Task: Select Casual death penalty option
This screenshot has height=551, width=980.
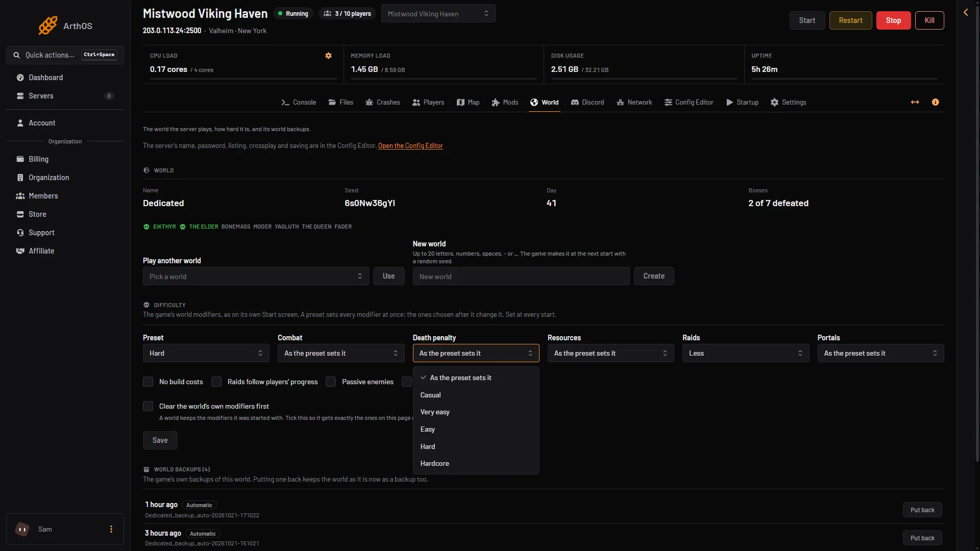Action: coord(476,395)
